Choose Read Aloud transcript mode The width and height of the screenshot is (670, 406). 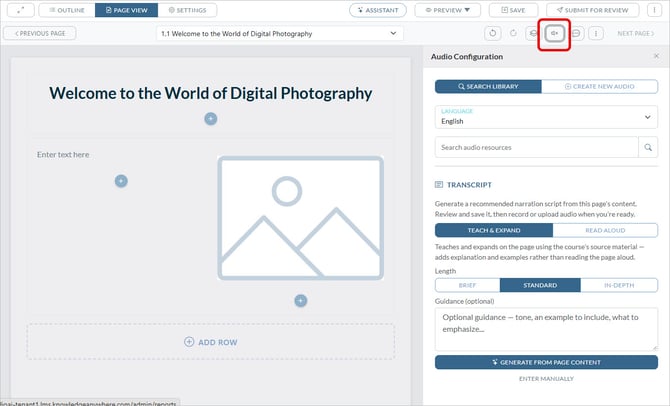605,230
